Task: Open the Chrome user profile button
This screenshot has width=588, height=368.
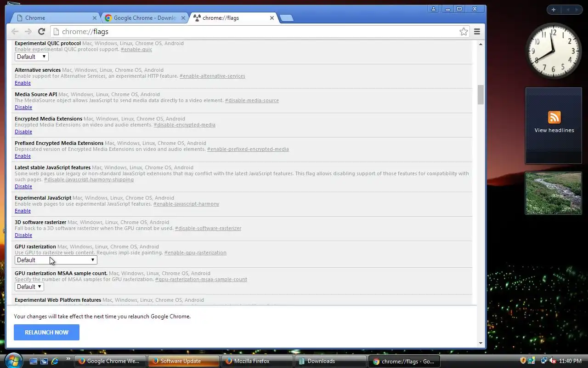Action: pyautogui.click(x=434, y=9)
